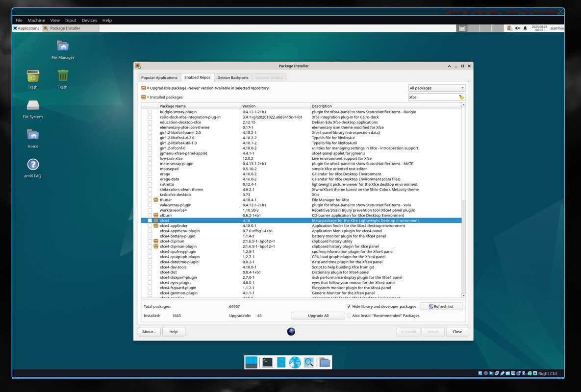Sort by Package Name column header
This screenshot has width=581, height=392.
click(200, 106)
